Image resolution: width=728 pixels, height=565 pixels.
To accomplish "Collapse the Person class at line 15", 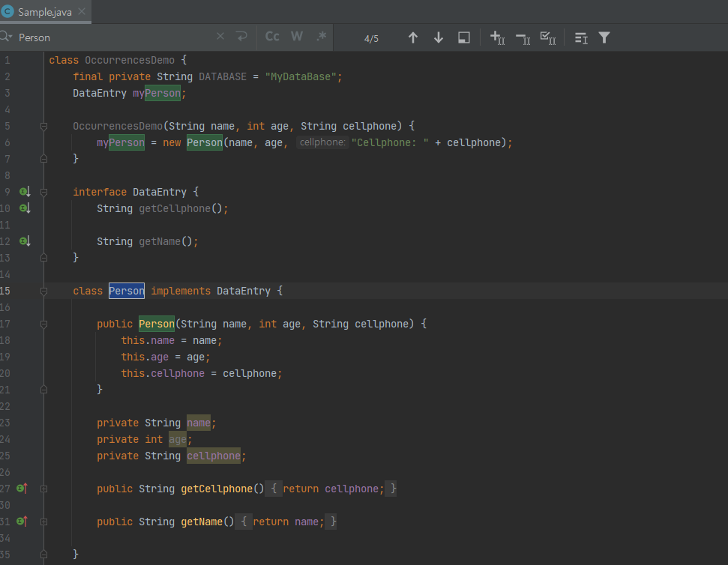I will (x=43, y=291).
